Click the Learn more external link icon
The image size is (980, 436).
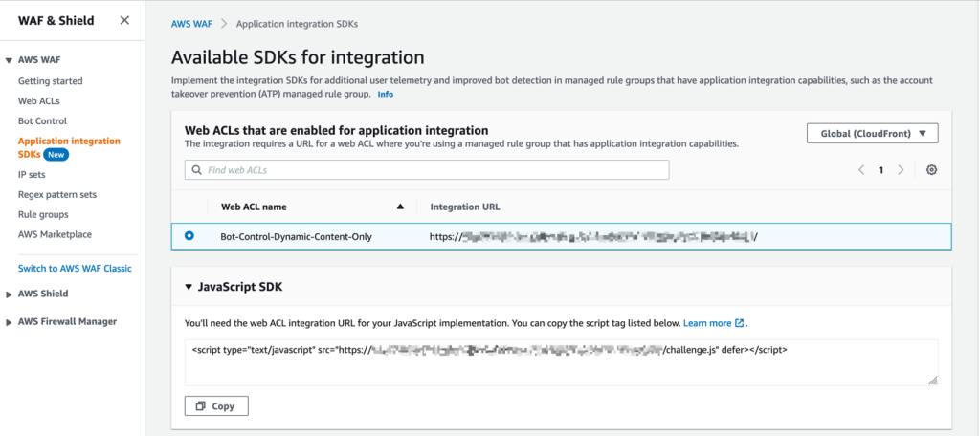point(740,323)
